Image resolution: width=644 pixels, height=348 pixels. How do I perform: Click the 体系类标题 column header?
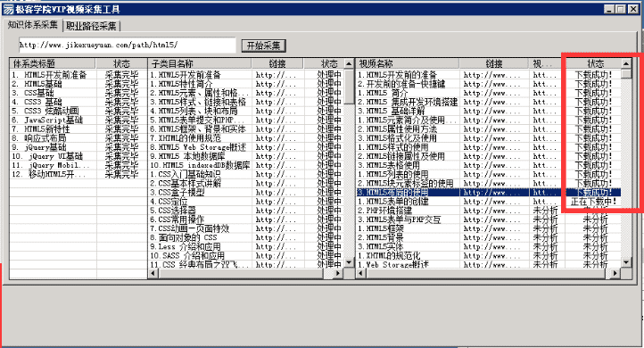[53, 63]
